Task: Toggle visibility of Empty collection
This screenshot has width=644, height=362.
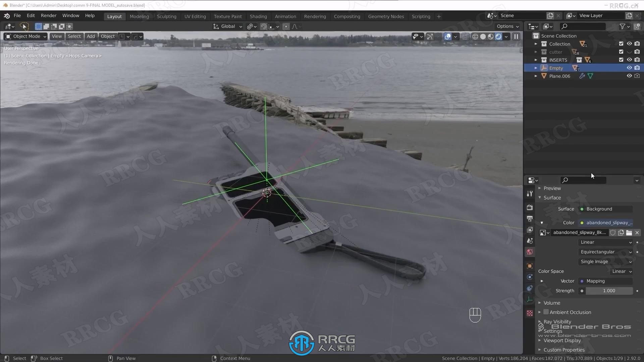Action: (629, 68)
